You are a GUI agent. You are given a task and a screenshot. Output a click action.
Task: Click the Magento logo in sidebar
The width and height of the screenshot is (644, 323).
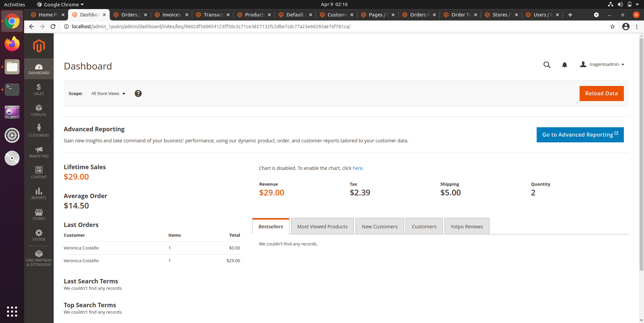[x=39, y=46]
